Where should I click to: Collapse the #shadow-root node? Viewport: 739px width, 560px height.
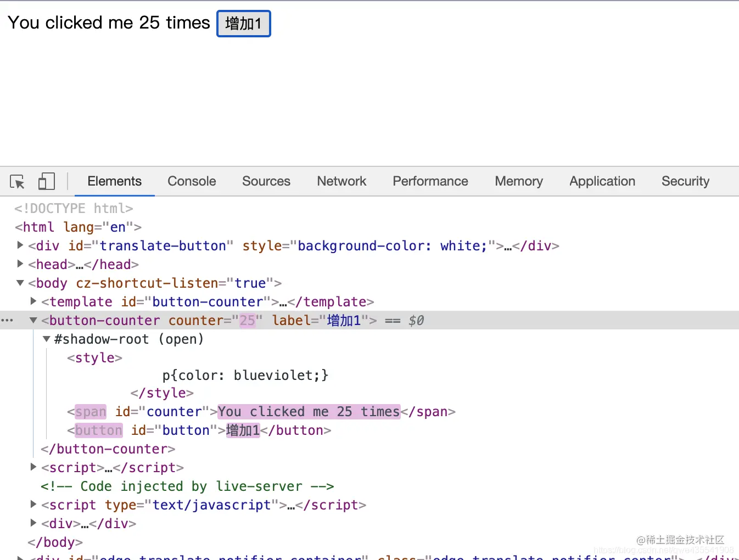(x=47, y=339)
